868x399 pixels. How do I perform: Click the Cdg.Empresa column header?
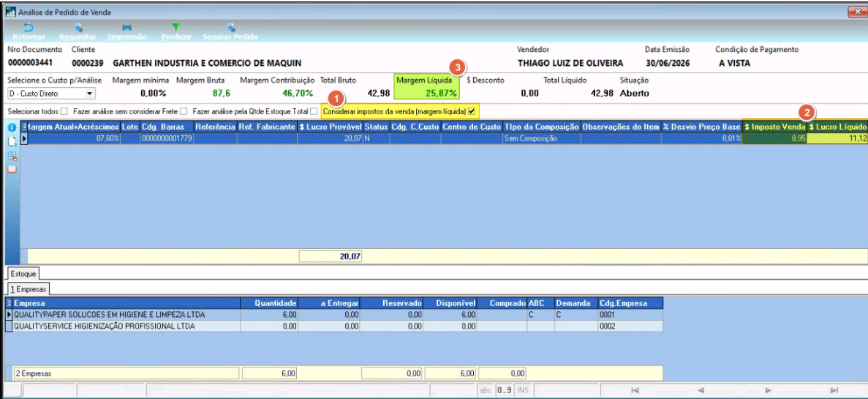click(630, 303)
